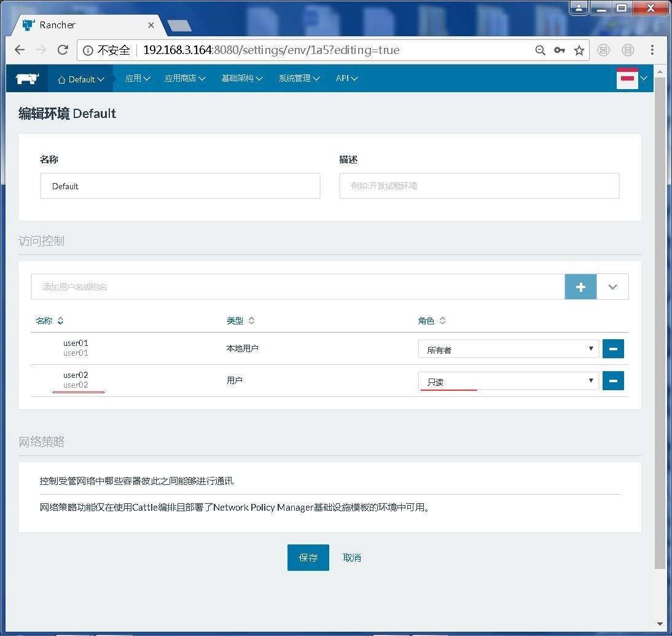
Task: Open the 应用商店 menu
Action: coord(185,78)
